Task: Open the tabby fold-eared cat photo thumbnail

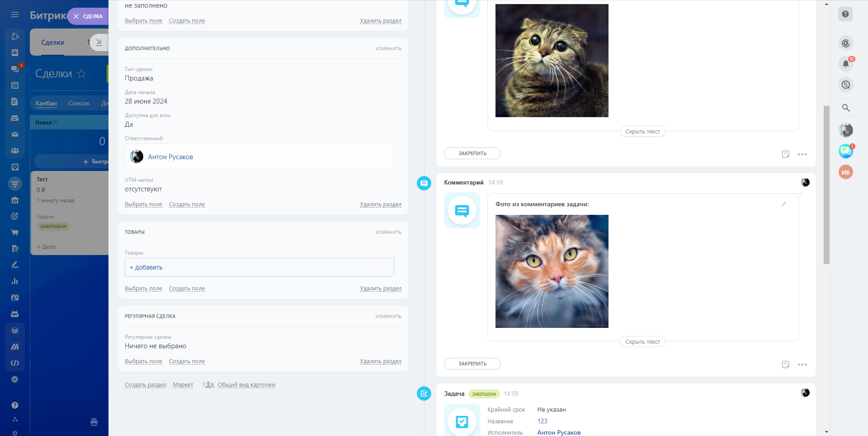Action: point(552,61)
